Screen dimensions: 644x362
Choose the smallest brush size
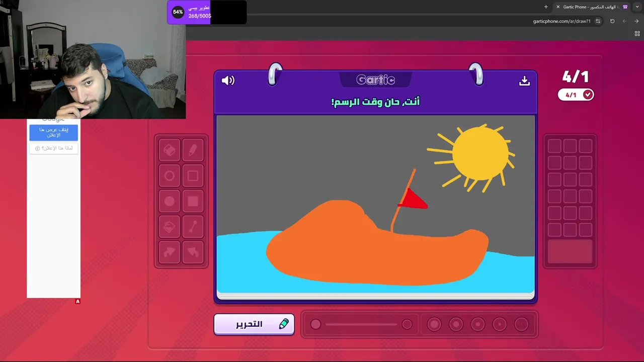pos(521,324)
